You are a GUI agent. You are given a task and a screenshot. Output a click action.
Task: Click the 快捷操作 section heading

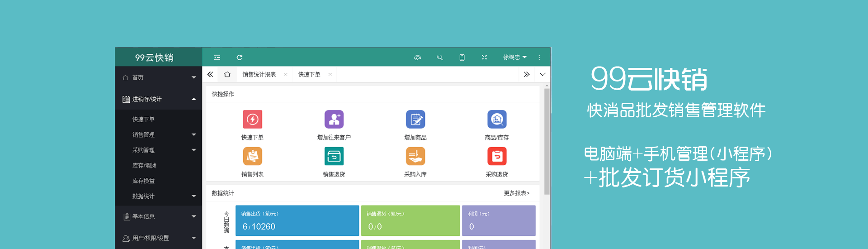tap(223, 94)
